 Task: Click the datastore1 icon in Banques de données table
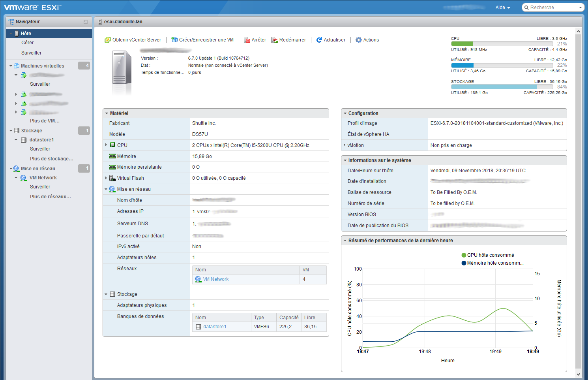pyautogui.click(x=198, y=327)
